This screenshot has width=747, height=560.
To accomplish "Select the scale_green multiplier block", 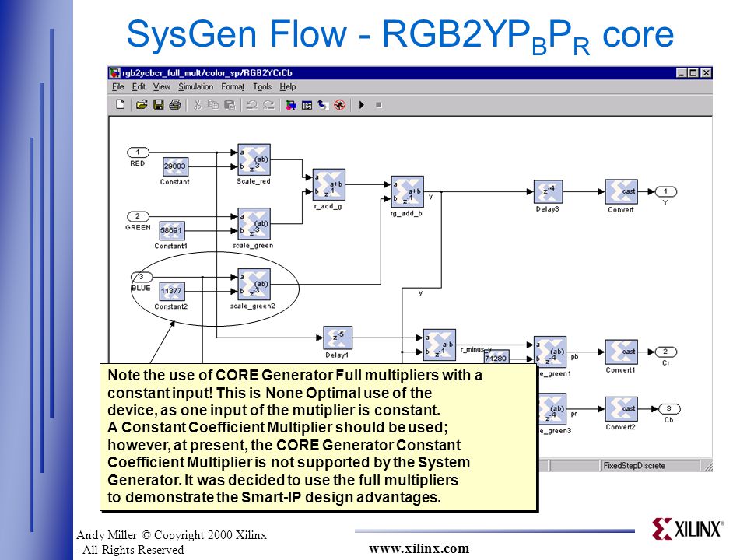I will (x=254, y=224).
